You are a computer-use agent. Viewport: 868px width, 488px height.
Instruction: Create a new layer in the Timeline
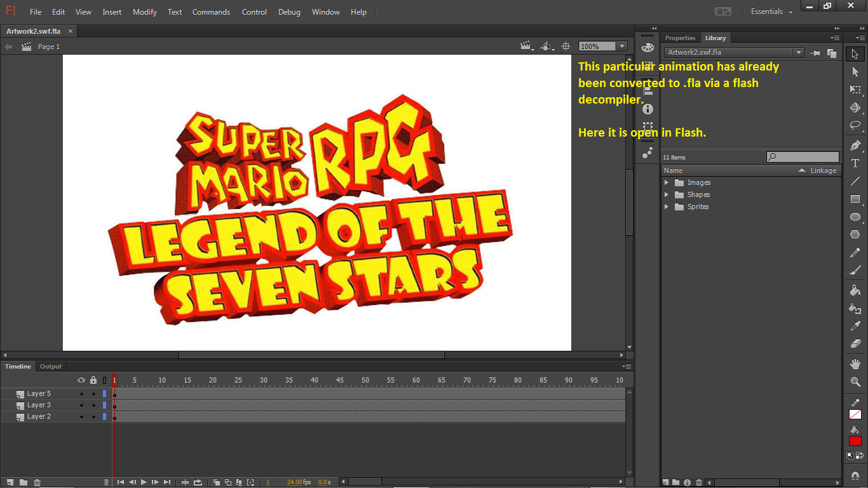click(11, 483)
